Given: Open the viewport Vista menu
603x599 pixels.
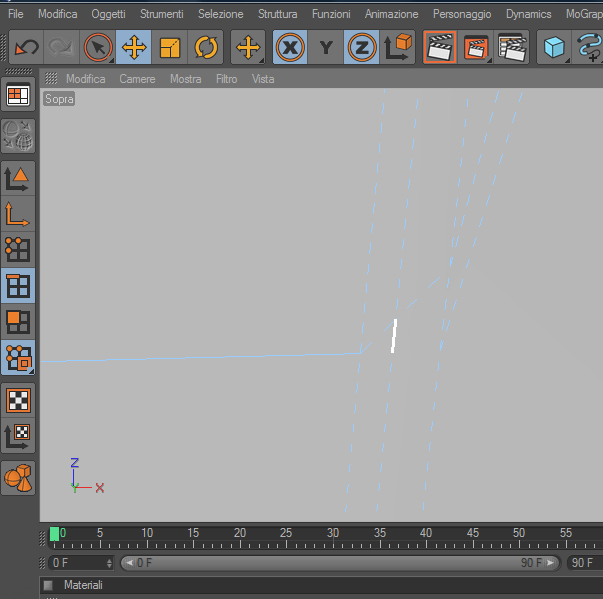Looking at the screenshot, I should point(263,79).
